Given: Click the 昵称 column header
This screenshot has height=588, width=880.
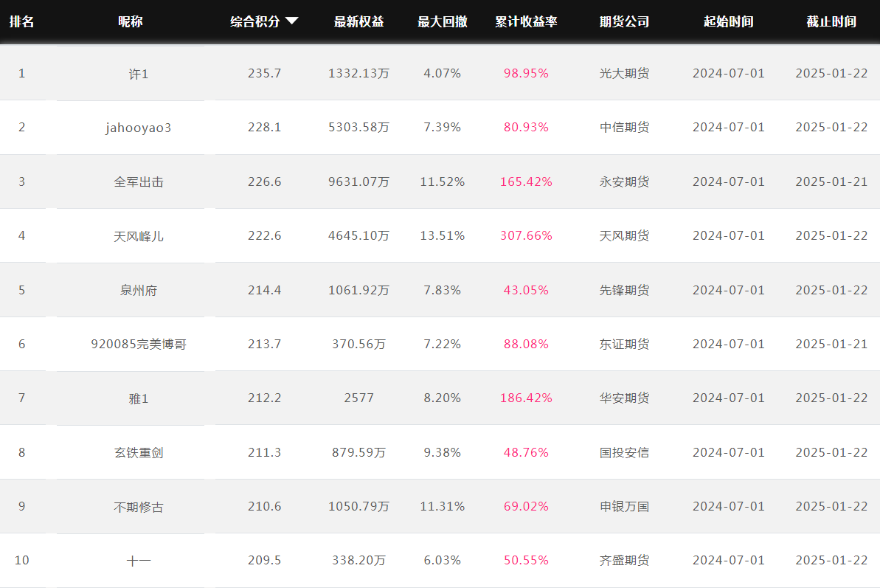Looking at the screenshot, I should tap(131, 21).
